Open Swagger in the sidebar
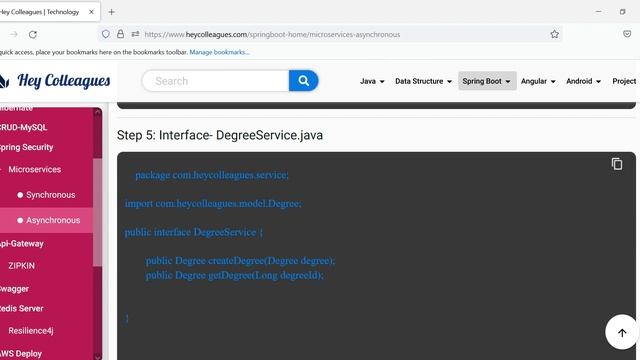The image size is (640, 360). click(x=14, y=289)
